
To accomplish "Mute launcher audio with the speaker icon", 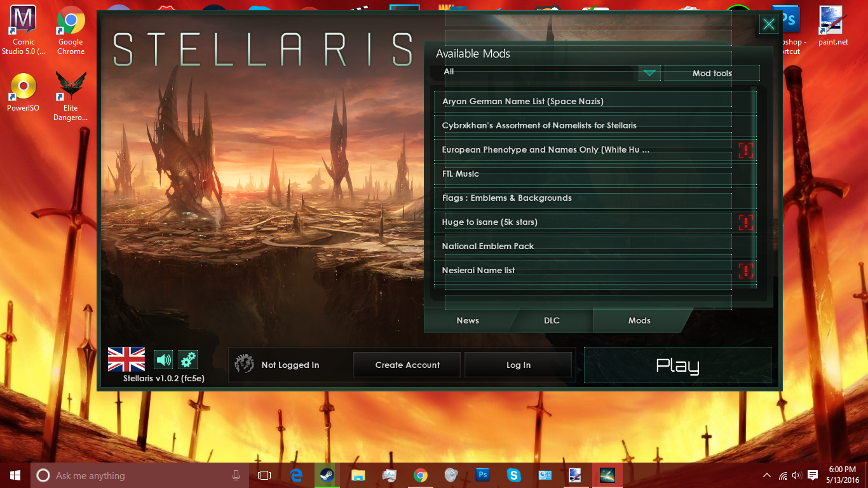I will (164, 360).
